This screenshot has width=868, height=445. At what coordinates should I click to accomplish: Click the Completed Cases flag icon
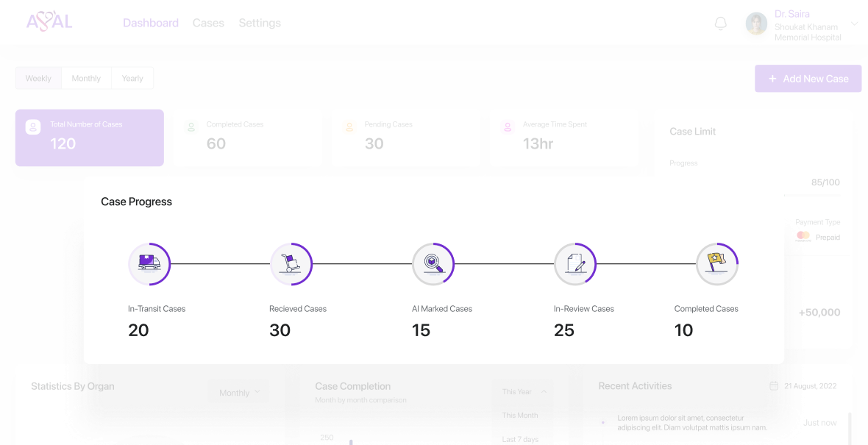coord(717,264)
